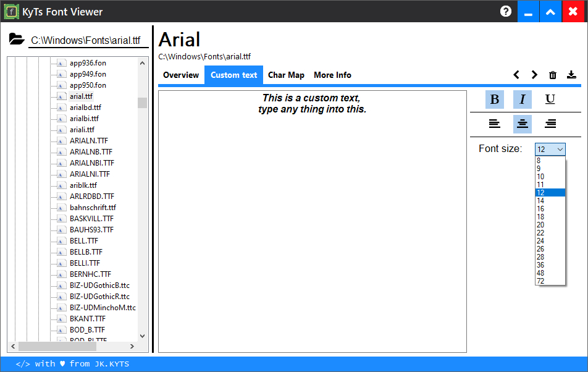Choose font size 72
The image size is (588, 372).
coord(550,281)
